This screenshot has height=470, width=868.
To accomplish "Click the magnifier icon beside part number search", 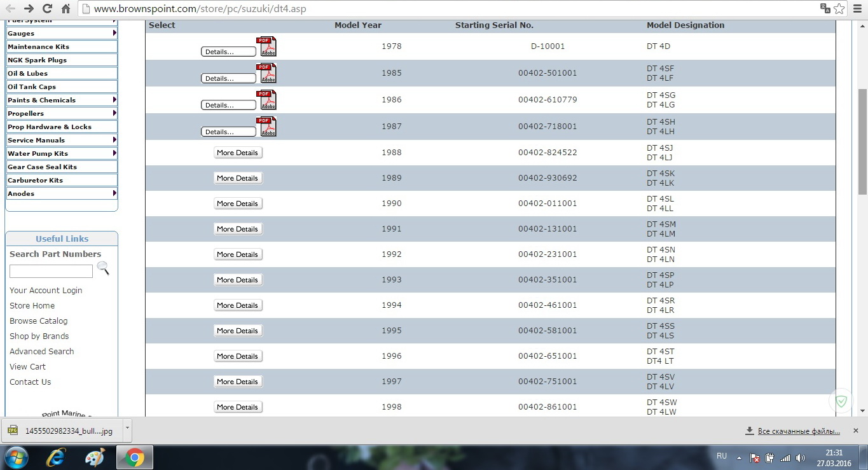I will 103,269.
